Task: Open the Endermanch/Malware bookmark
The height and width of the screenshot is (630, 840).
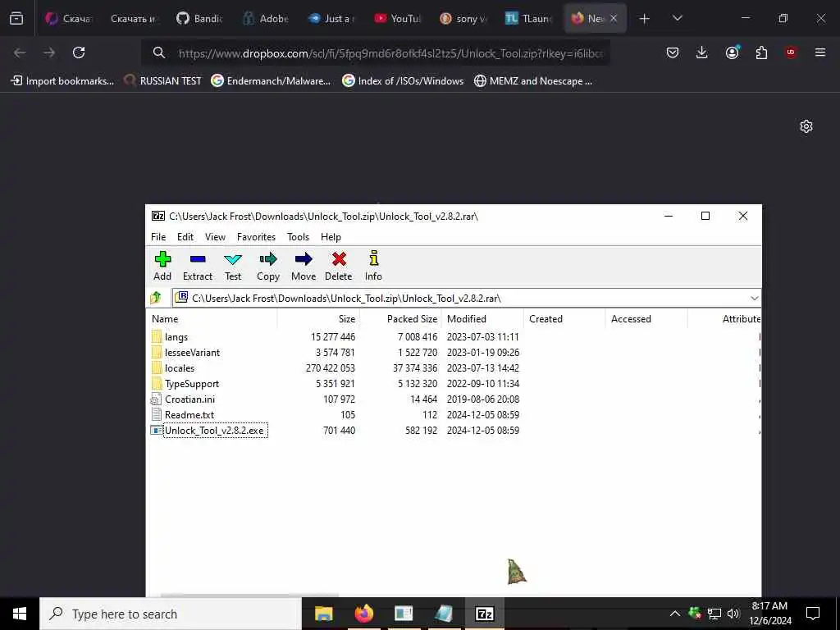Action: (x=271, y=81)
